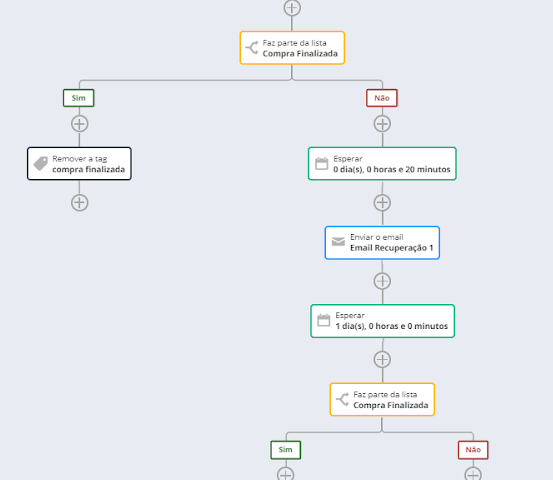
Task: Add step below Email Recuperação 1 node
Action: (x=382, y=281)
